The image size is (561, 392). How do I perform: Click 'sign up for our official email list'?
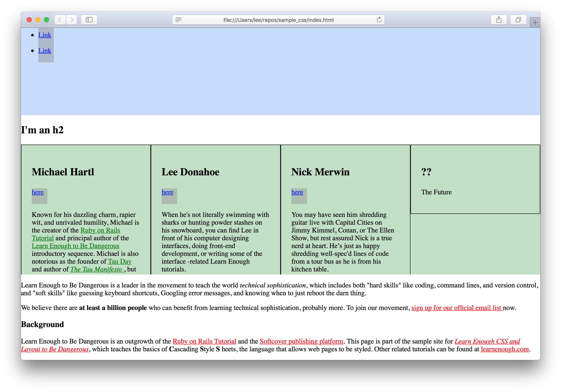point(457,308)
